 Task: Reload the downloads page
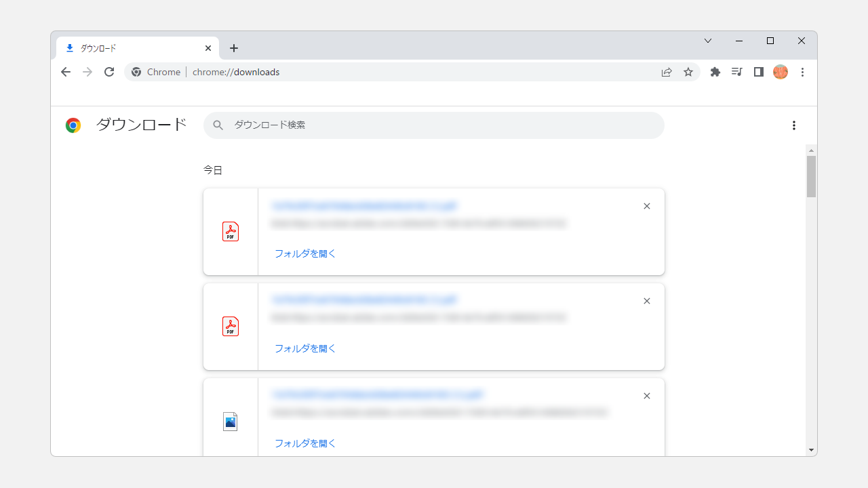pyautogui.click(x=109, y=72)
